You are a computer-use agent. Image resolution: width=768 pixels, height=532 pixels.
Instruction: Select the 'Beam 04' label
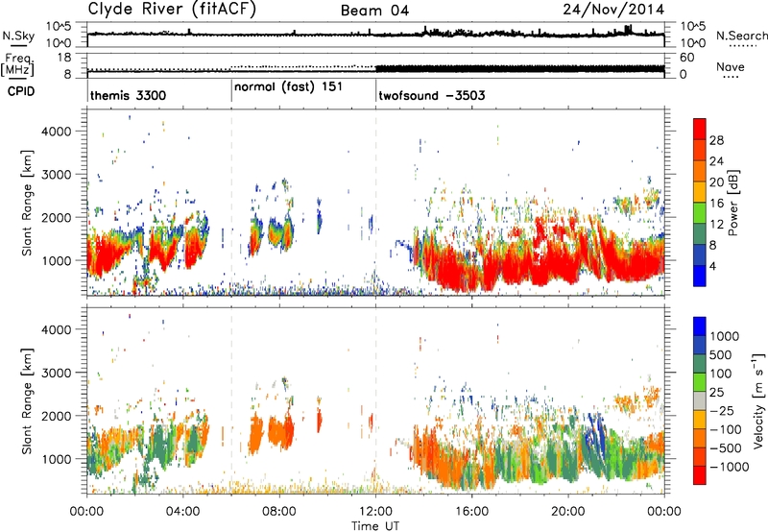[374, 11]
